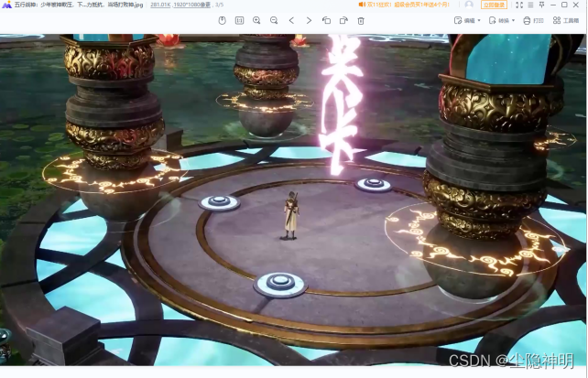The image size is (588, 378).
Task: Delete the current image
Action: (361, 21)
